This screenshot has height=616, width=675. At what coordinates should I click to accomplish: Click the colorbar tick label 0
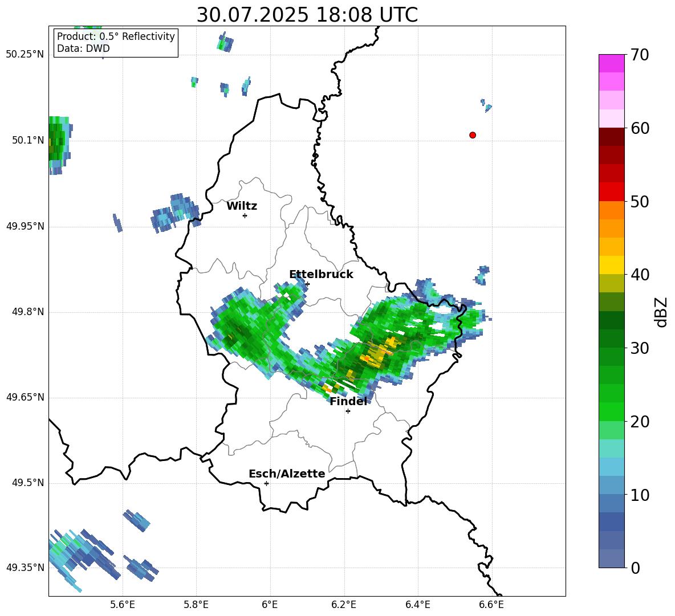pyautogui.click(x=635, y=568)
